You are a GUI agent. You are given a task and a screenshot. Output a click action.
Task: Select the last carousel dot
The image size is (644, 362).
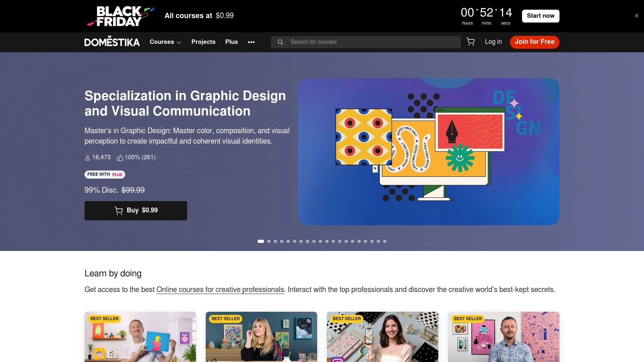click(x=385, y=241)
